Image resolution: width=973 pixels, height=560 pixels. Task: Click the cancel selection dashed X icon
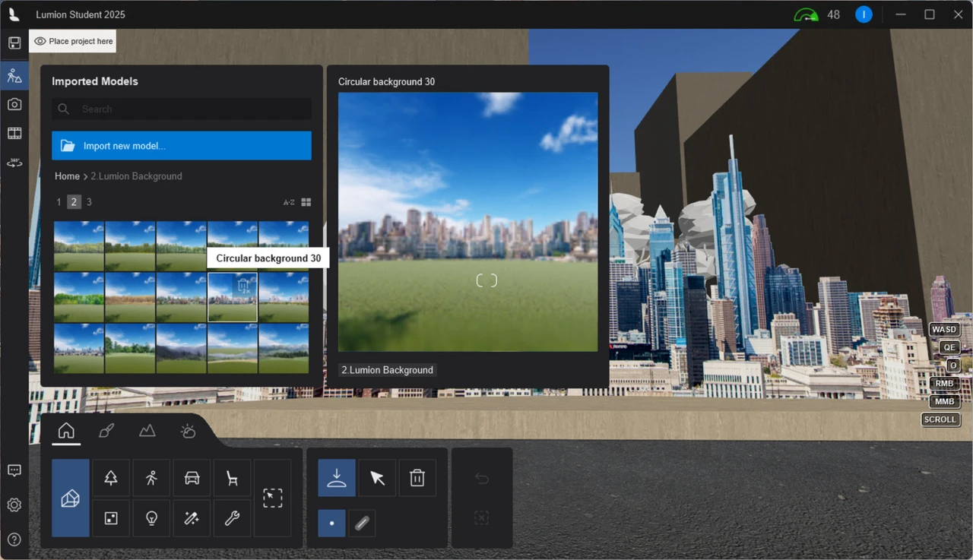[481, 518]
